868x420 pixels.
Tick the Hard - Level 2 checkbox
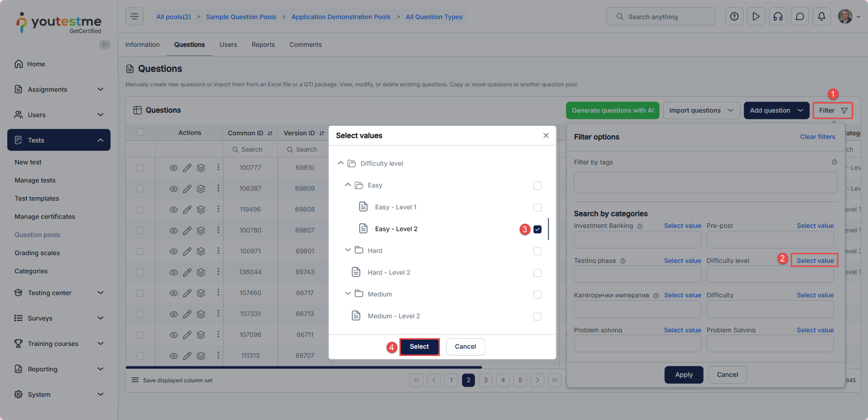click(x=537, y=273)
